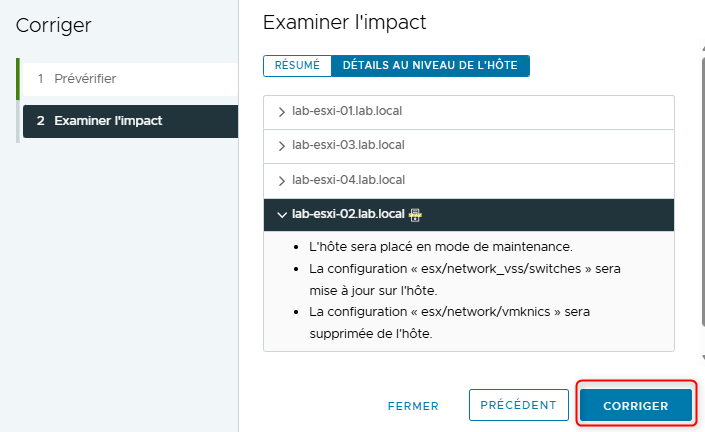The image size is (705, 432).
Task: Go to step 1 Prévérifier
Action: click(x=84, y=78)
